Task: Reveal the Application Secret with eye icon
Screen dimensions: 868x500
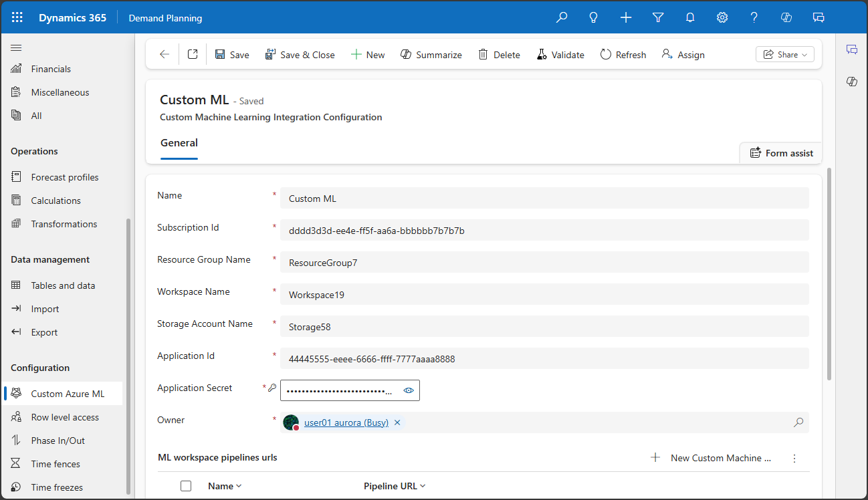Action: coord(409,390)
